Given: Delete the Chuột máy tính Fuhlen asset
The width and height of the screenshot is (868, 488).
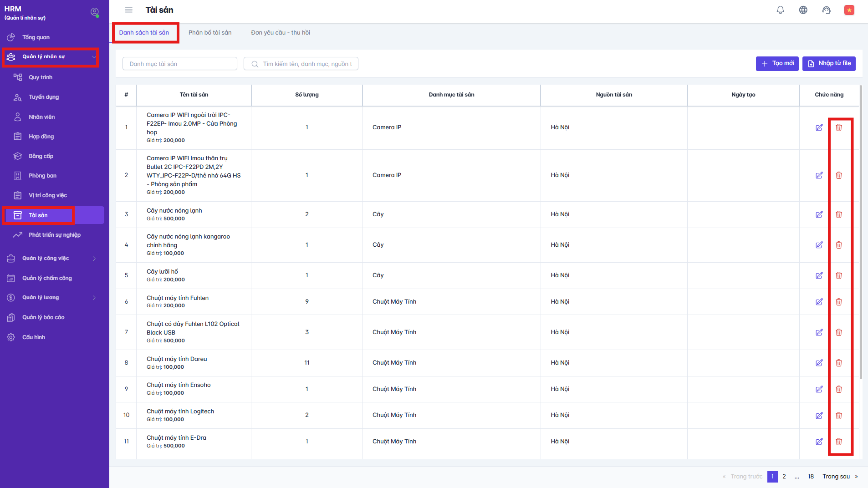Looking at the screenshot, I should tap(839, 302).
